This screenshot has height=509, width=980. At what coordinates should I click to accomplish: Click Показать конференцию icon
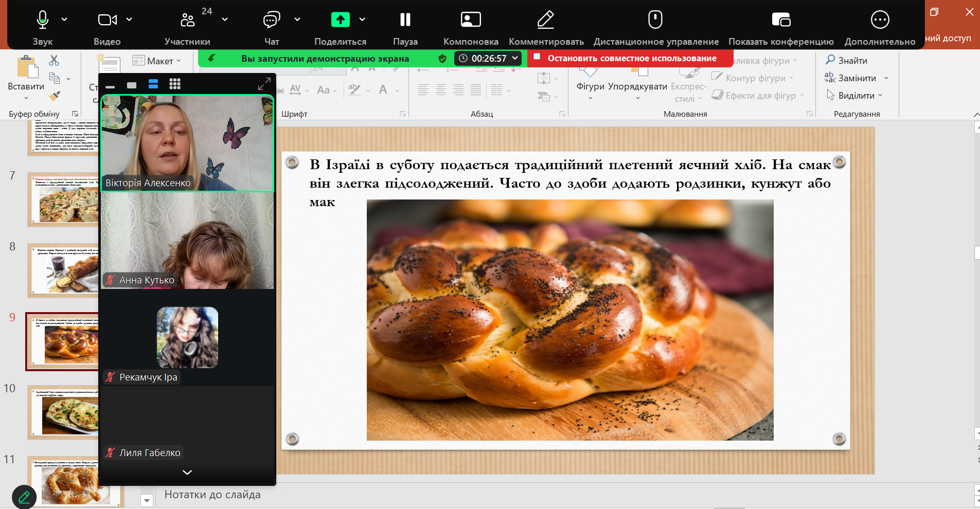click(x=780, y=20)
